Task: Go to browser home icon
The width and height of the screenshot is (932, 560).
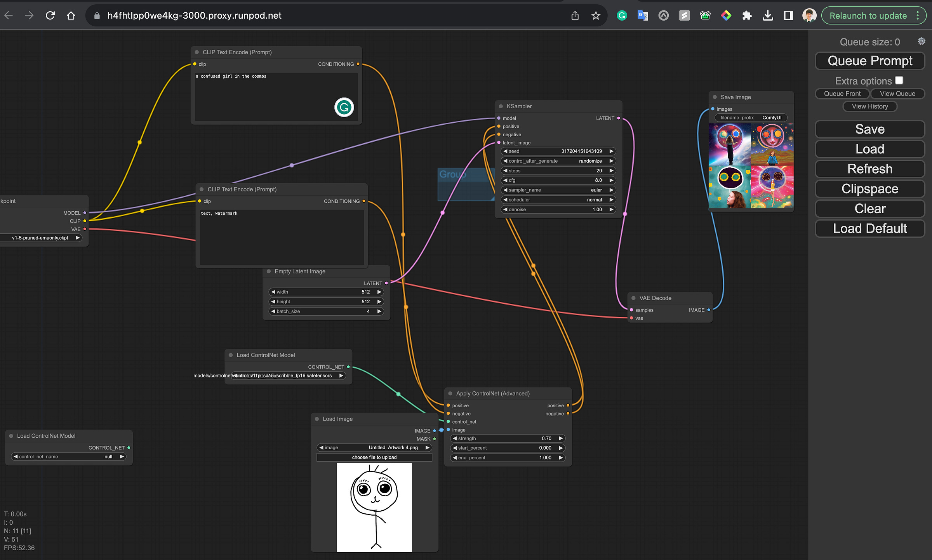Action: [x=71, y=16]
